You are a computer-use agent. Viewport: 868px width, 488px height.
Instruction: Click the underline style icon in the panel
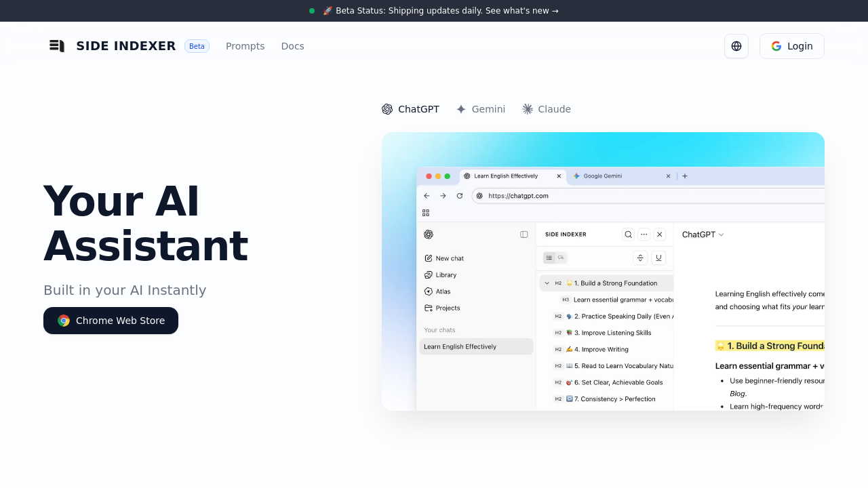(x=658, y=258)
